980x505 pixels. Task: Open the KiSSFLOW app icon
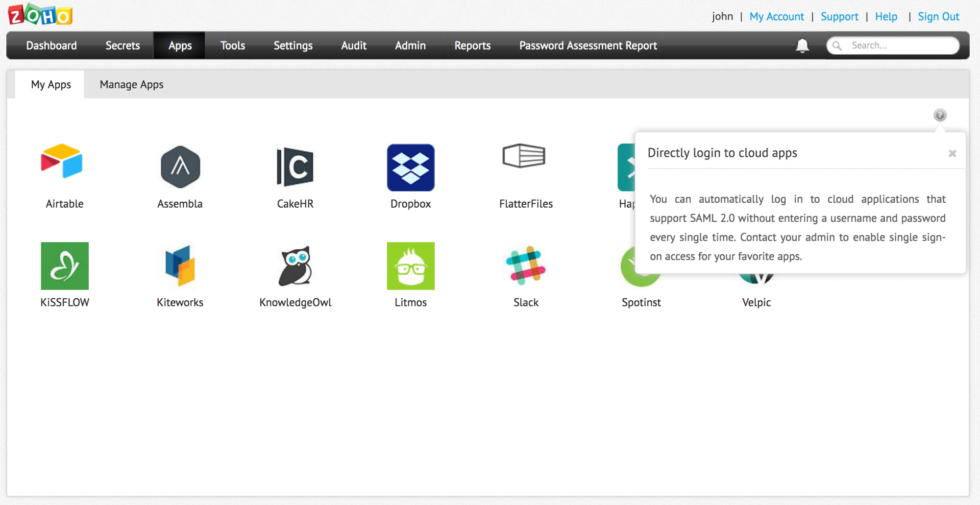click(x=65, y=266)
